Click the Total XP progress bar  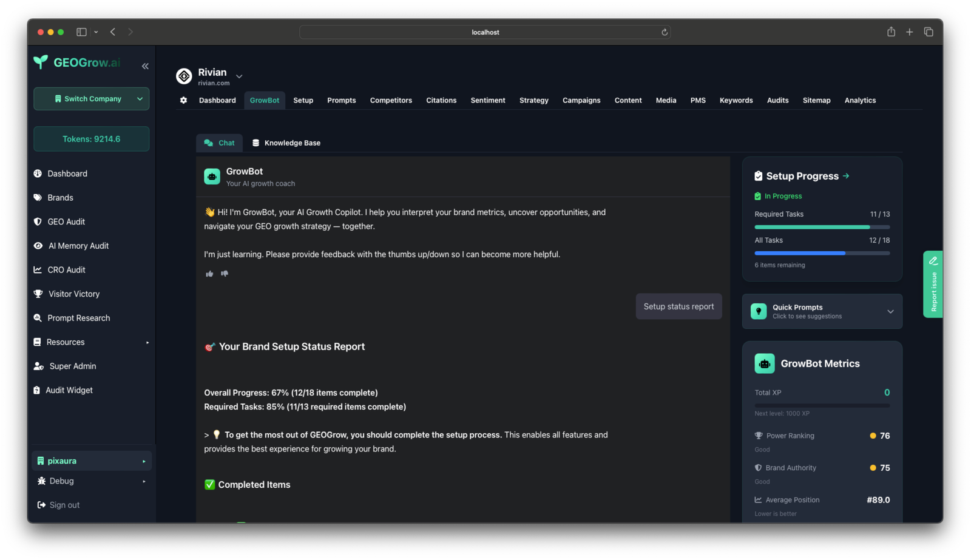[x=822, y=405]
